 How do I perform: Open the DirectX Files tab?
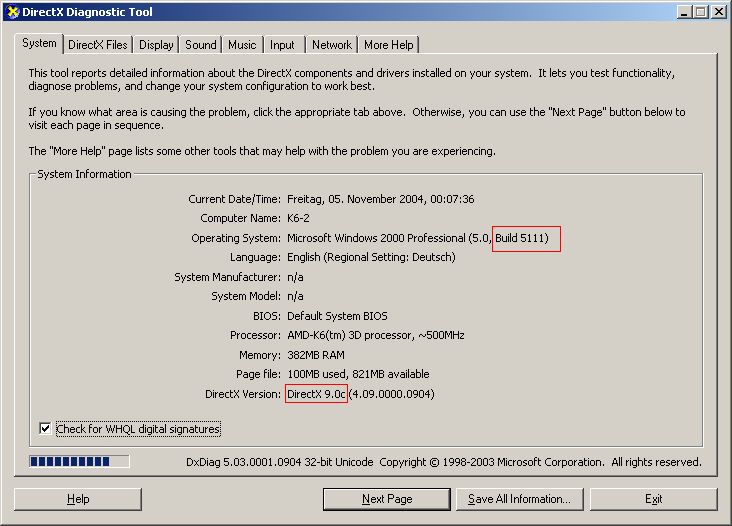tap(98, 45)
